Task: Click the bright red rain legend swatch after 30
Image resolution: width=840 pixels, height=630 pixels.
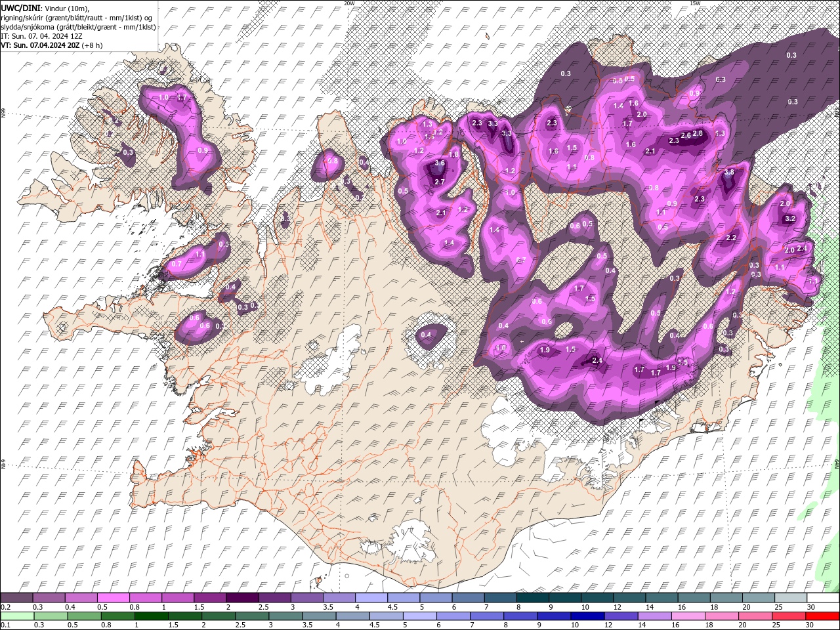Action: [x=822, y=616]
